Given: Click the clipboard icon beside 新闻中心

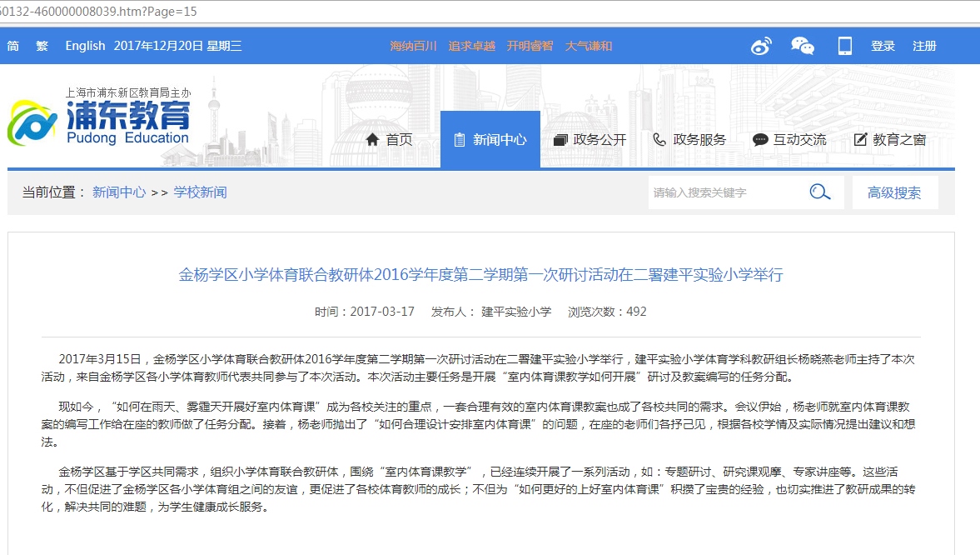Looking at the screenshot, I should pyautogui.click(x=460, y=139).
